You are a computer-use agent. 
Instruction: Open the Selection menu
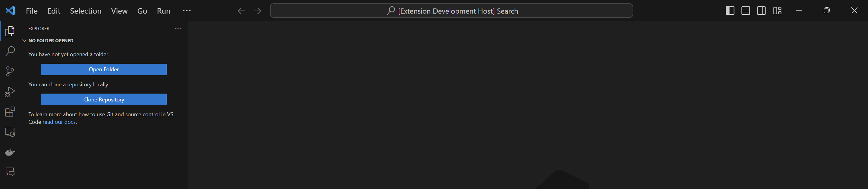[x=86, y=11]
